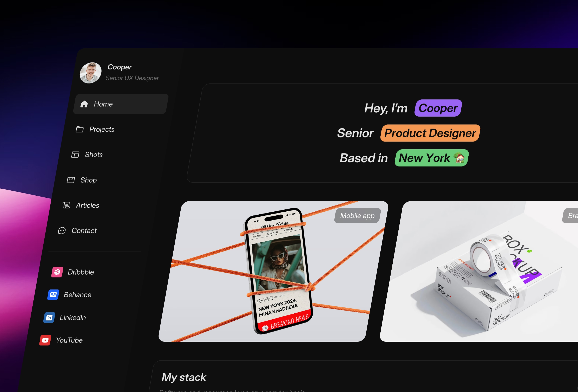
Task: Click the Product Designer orange badge
Action: [430, 133]
